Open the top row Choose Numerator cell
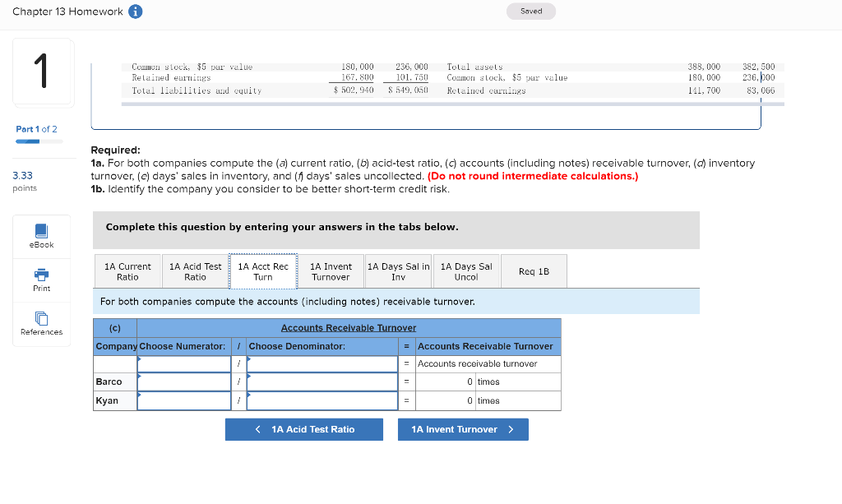The image size is (842, 504). (184, 363)
